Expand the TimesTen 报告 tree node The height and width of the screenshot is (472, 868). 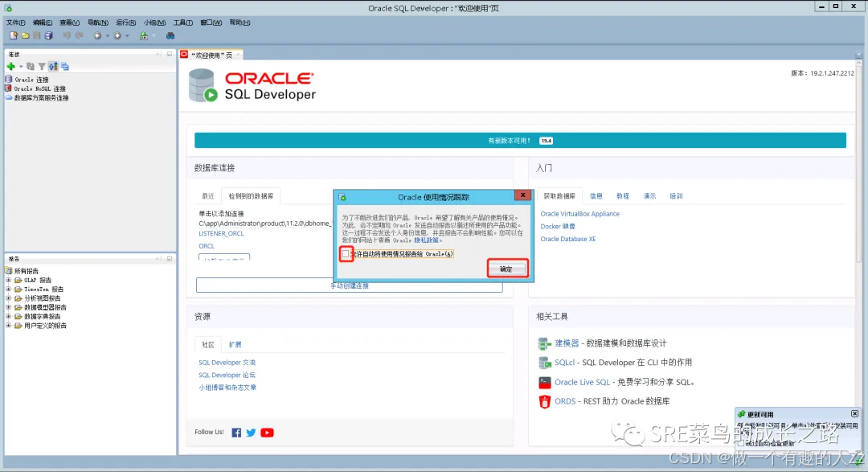(8, 289)
